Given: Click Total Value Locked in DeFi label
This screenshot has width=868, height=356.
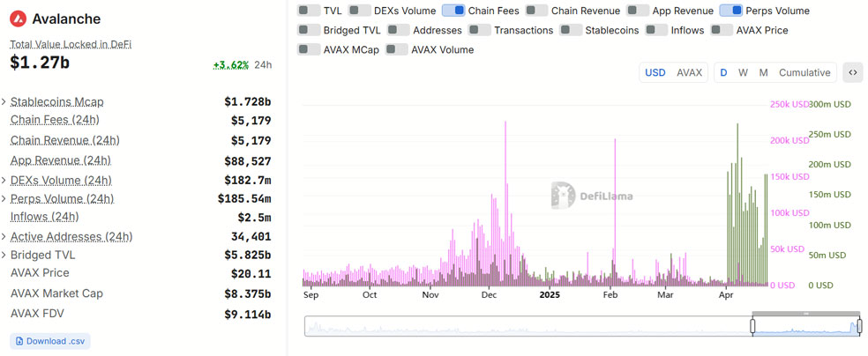Looking at the screenshot, I should [x=71, y=45].
